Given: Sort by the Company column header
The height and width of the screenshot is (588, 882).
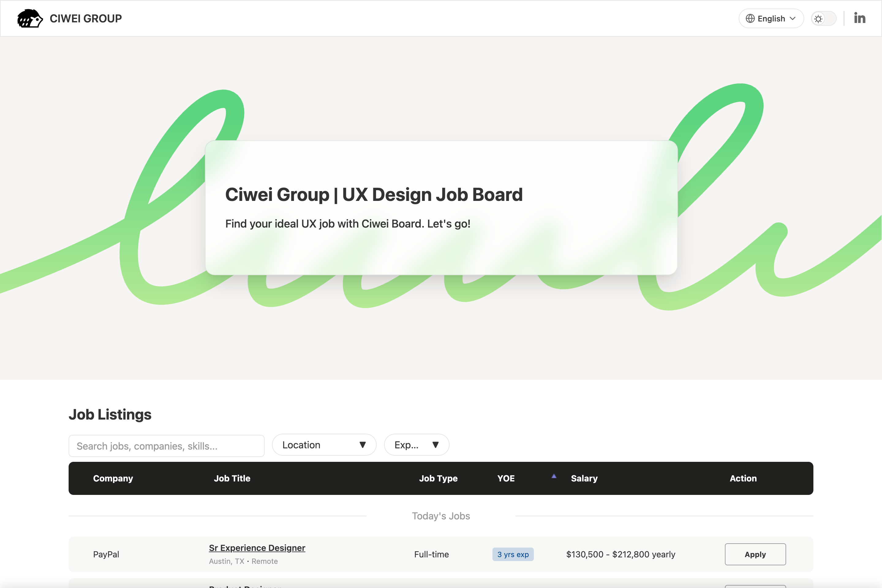Looking at the screenshot, I should point(113,478).
